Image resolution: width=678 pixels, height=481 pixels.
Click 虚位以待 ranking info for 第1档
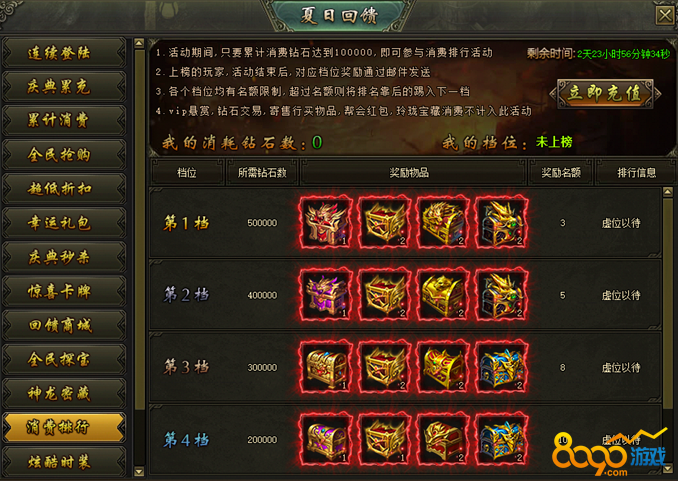tap(621, 223)
